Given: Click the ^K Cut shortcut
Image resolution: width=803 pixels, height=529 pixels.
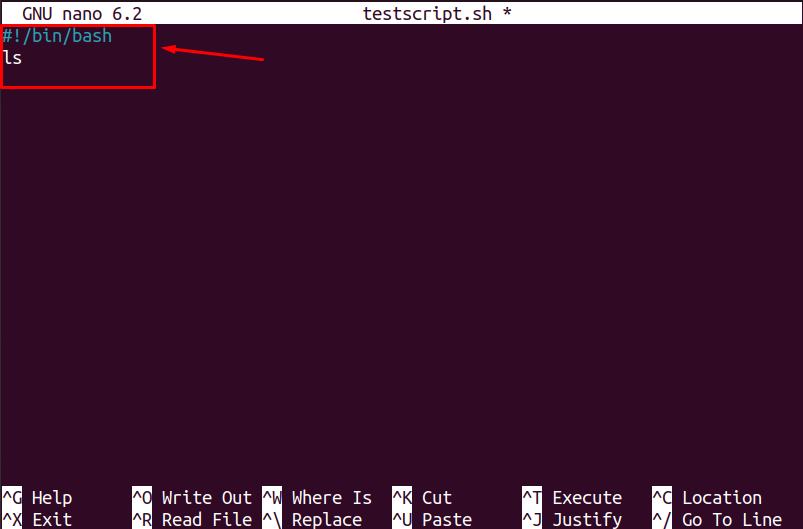Looking at the screenshot, I should (x=422, y=498).
